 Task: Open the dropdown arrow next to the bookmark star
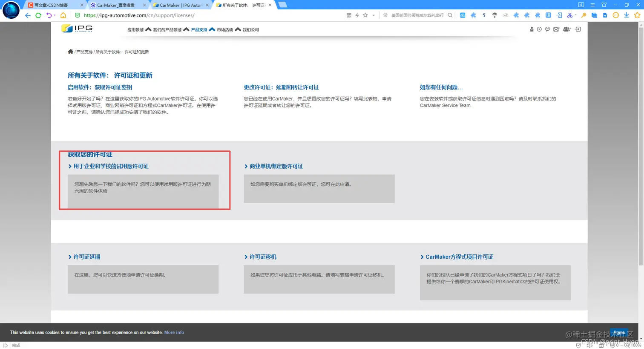point(374,15)
